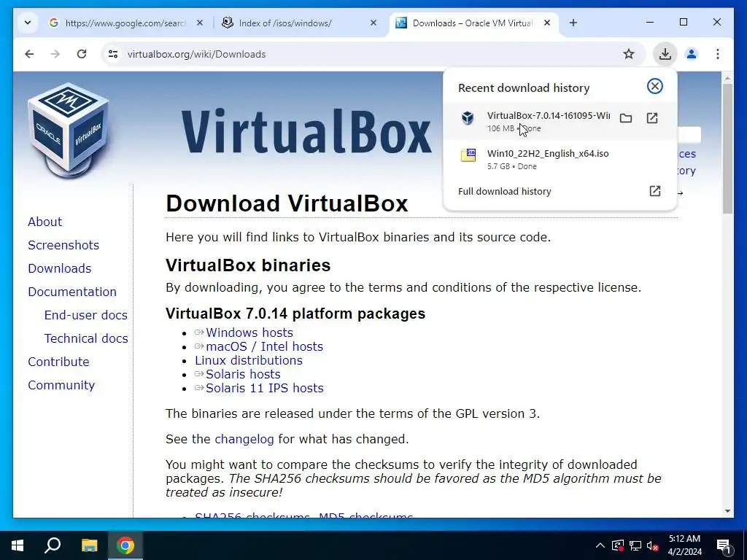
Task: Click Solaris 11 IPS hosts link
Action: coord(264,388)
